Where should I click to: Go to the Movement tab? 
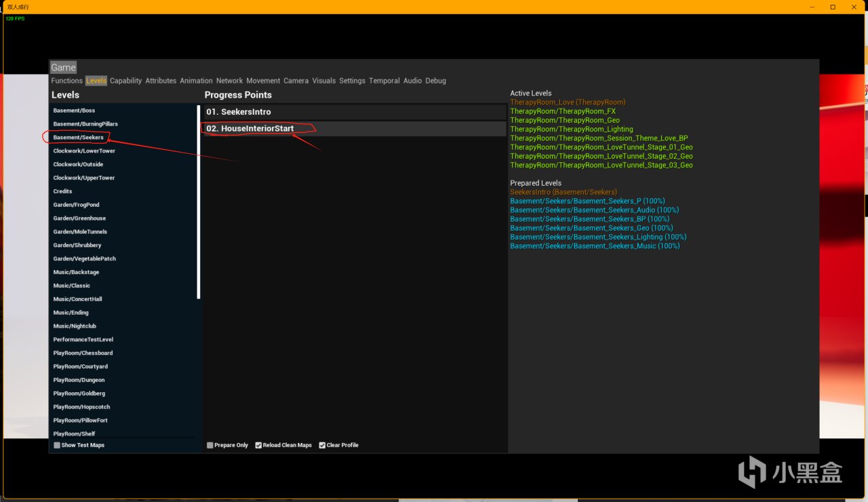(x=263, y=81)
